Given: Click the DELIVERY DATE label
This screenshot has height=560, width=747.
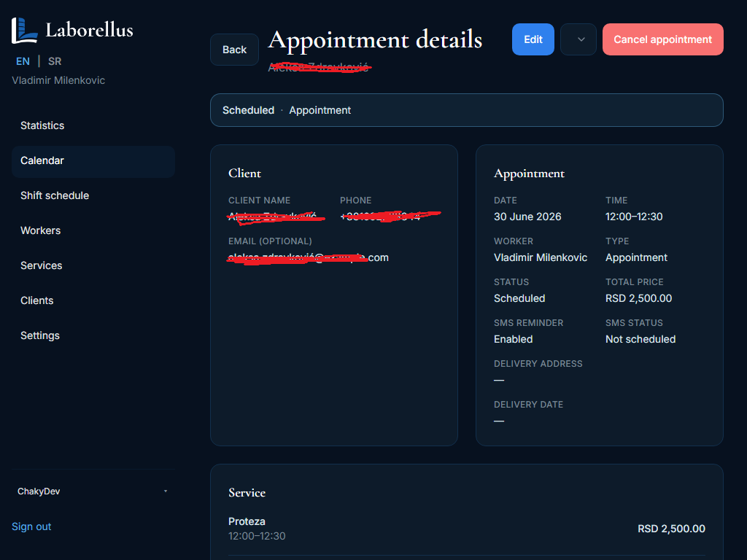Looking at the screenshot, I should 528,405.
